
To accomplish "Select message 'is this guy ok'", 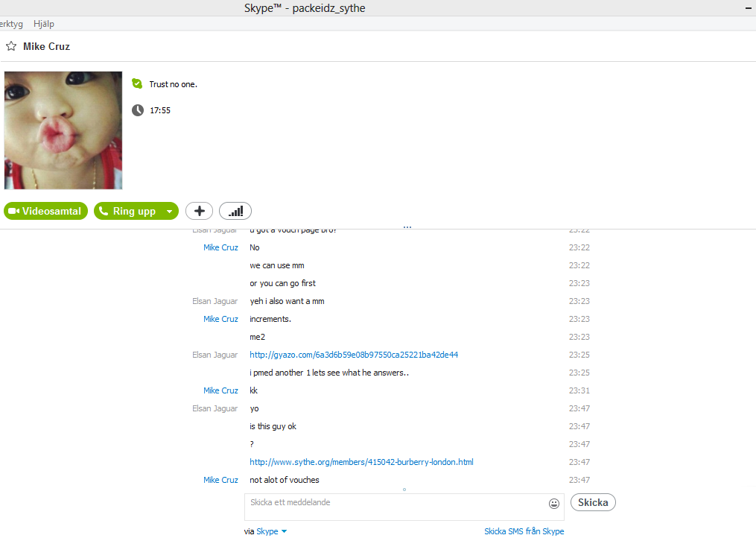I will 273,426.
